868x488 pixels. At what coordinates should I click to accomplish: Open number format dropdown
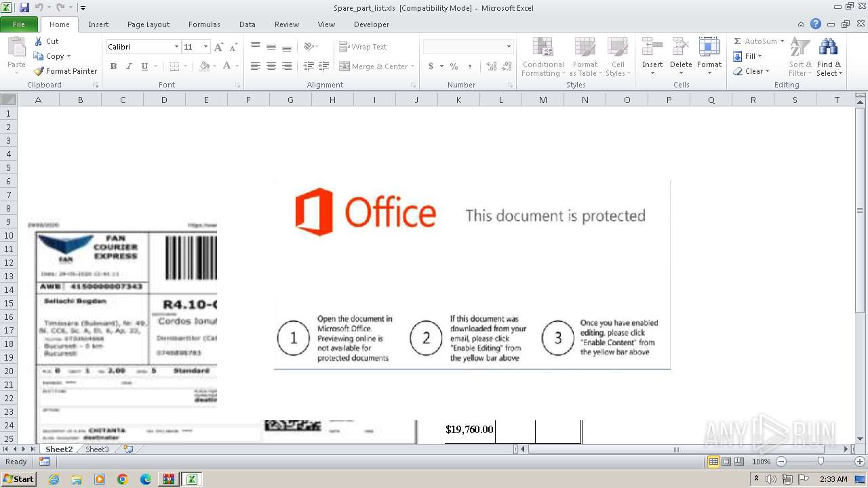point(509,47)
